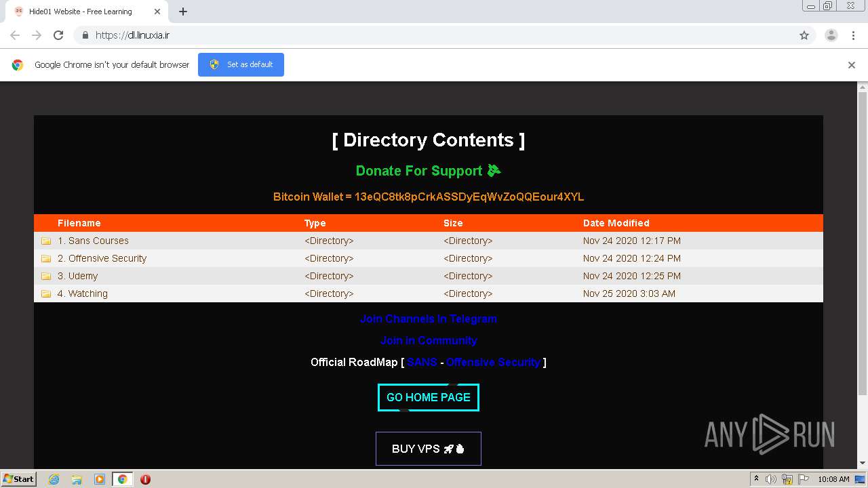The height and width of the screenshot is (488, 868).
Task: Follow Join Channels In Telegram link
Action: click(x=428, y=319)
